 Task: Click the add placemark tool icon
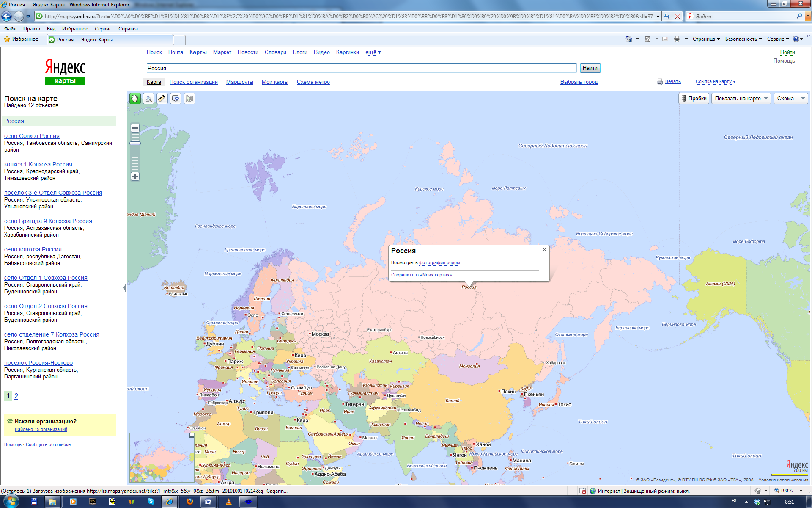(176, 99)
